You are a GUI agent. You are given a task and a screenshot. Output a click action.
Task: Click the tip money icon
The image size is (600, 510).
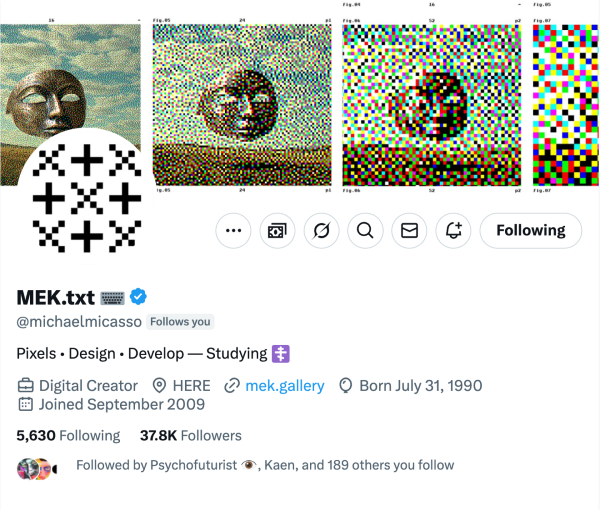[277, 231]
